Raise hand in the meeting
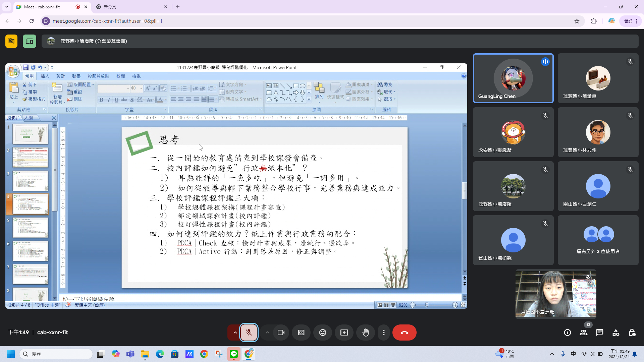 (366, 333)
